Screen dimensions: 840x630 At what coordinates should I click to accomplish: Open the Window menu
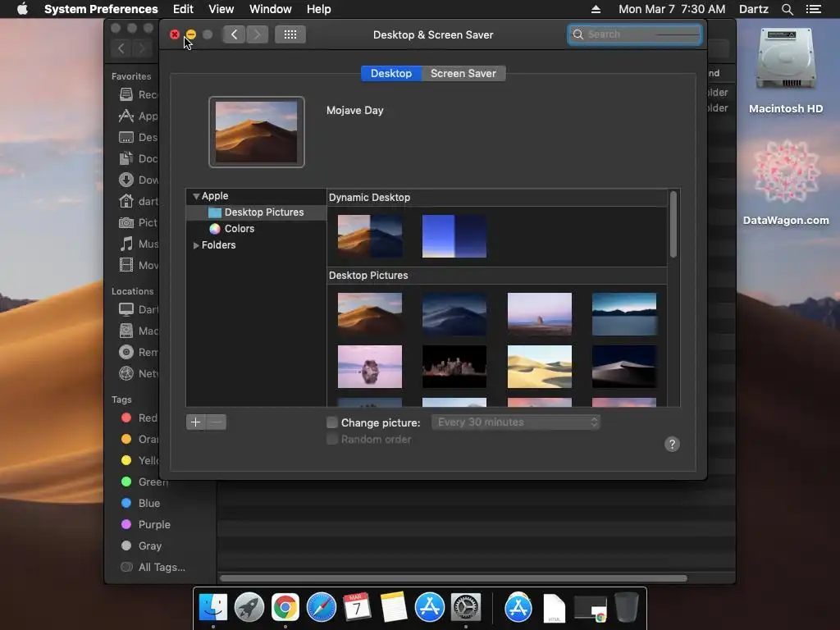[270, 9]
